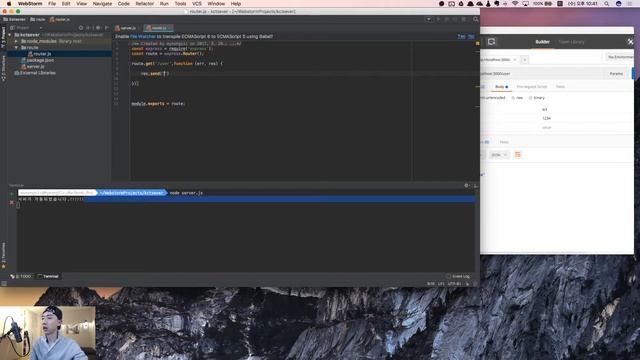Image resolution: width=640 pixels, height=360 pixels.
Task: Open the Event Log
Action: (x=458, y=276)
